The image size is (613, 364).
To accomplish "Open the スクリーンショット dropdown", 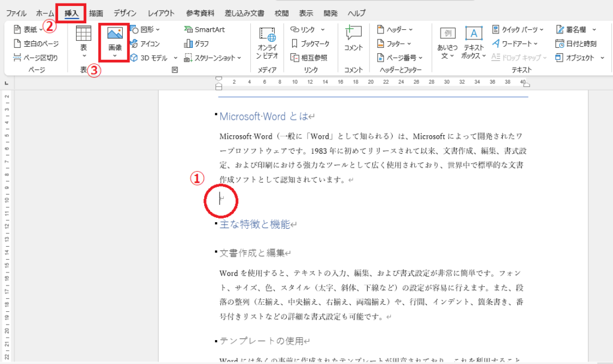I will point(213,57).
